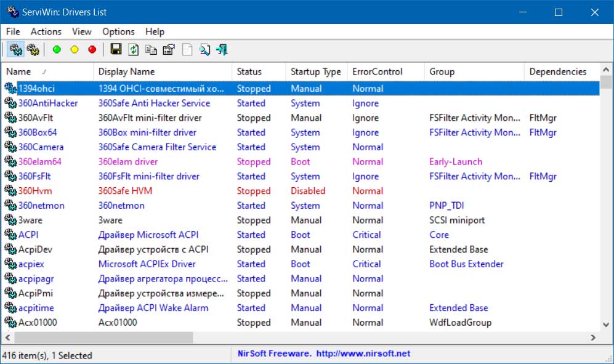Click '360Safe HVM' display name
The width and height of the screenshot is (614, 364).
[125, 191]
